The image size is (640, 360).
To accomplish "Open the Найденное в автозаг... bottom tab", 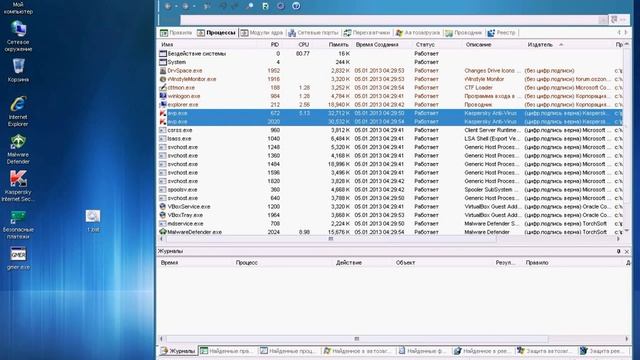I will 358,351.
